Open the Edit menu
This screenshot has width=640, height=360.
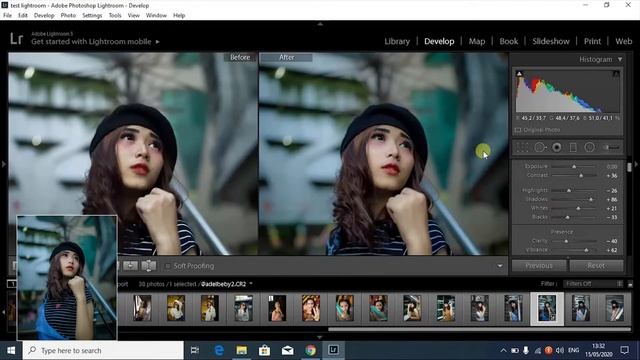pyautogui.click(x=23, y=16)
